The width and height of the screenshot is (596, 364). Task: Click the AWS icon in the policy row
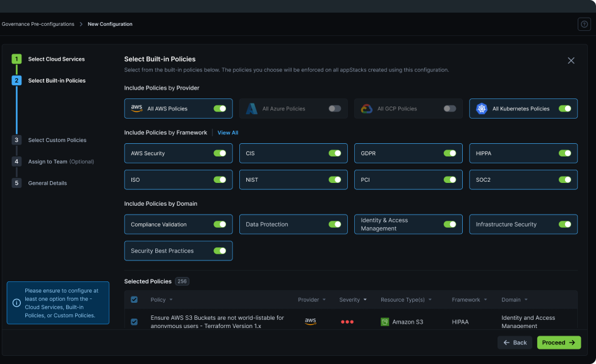click(310, 322)
